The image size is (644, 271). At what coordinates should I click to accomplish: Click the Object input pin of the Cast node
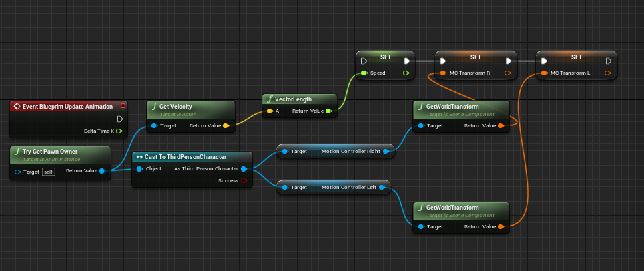(x=139, y=169)
